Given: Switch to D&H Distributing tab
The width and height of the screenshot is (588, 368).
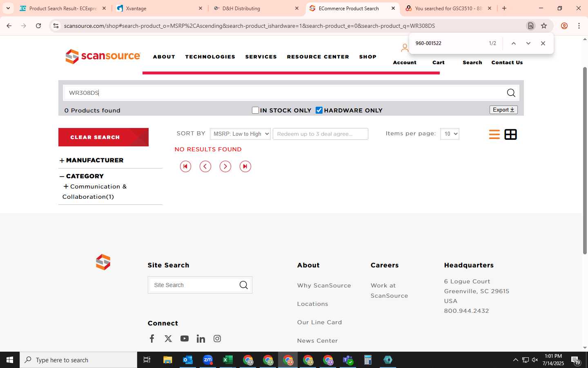Looking at the screenshot, I should pyautogui.click(x=256, y=8).
